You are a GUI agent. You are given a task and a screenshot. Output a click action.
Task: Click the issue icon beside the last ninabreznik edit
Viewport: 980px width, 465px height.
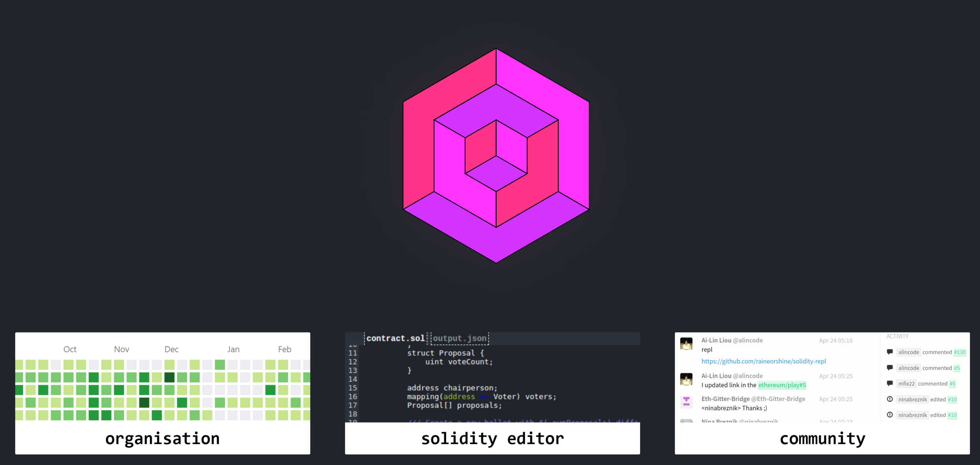(890, 415)
